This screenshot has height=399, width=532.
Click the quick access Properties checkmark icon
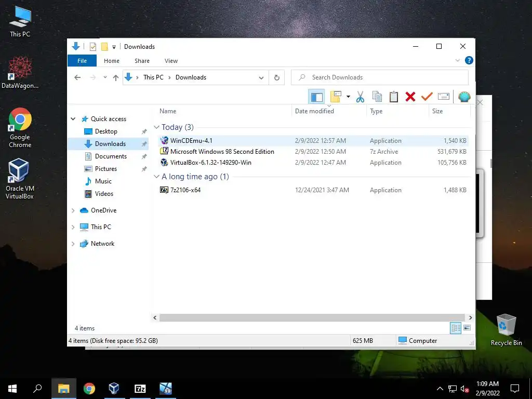pyautogui.click(x=92, y=47)
